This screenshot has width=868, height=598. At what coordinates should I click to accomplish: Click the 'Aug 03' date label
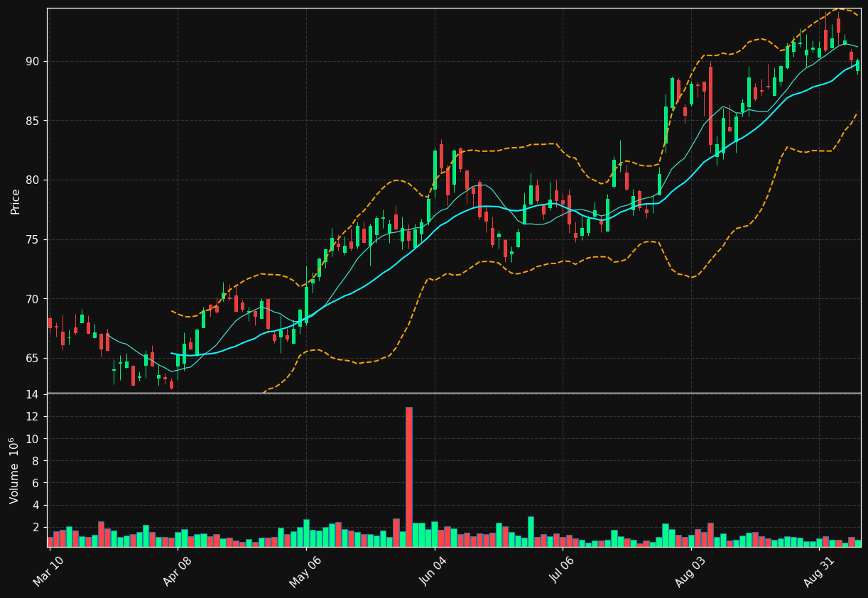pyautogui.click(x=690, y=571)
